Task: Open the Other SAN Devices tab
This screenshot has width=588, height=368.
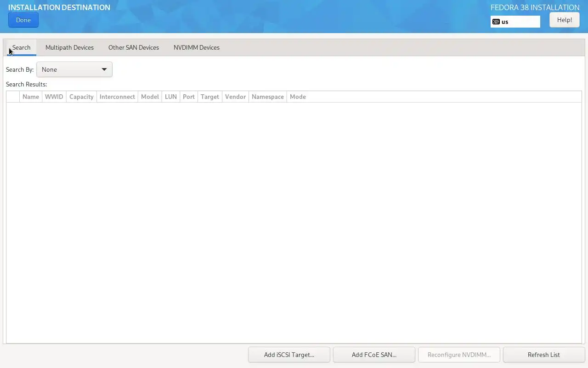Action: tap(134, 47)
